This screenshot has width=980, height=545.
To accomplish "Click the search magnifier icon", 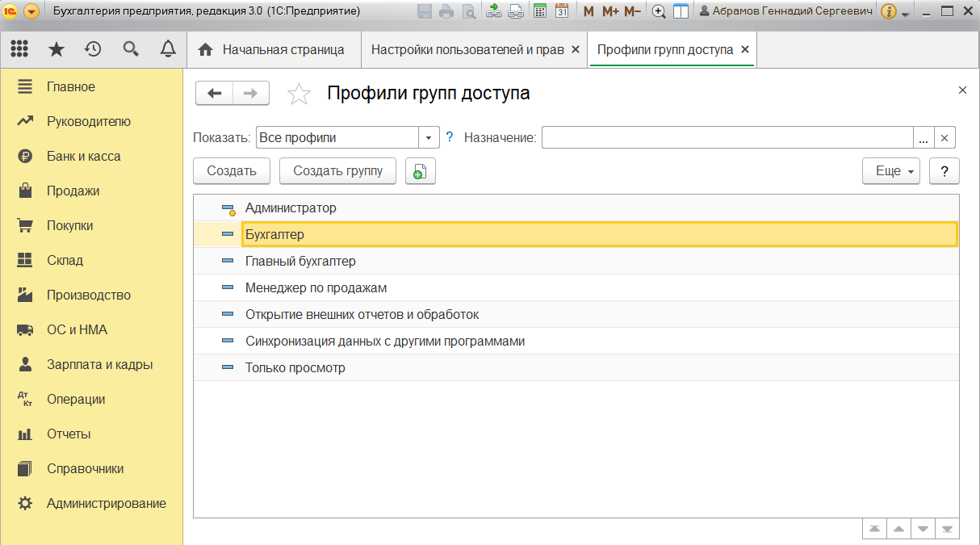I will [x=131, y=49].
